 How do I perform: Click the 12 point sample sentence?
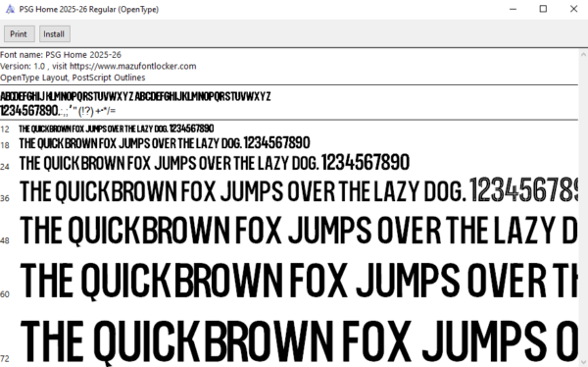[117, 129]
